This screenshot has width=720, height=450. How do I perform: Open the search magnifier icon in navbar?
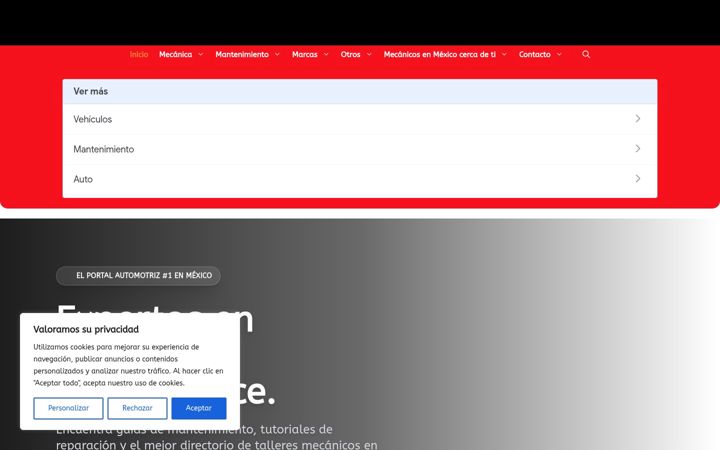586,54
